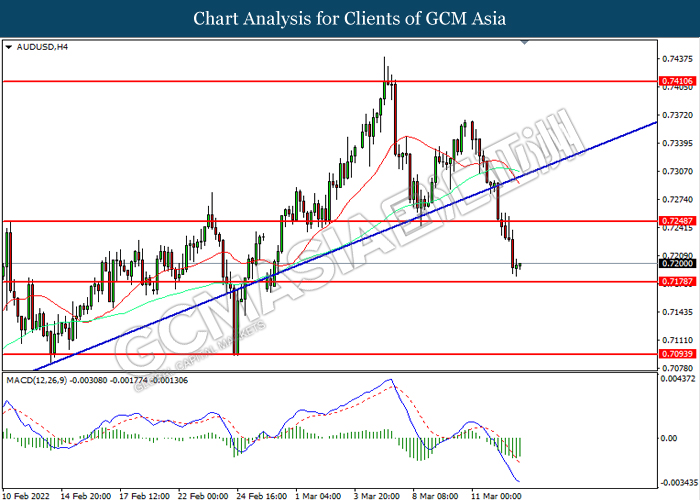Viewport: 700px width, 500px height.
Task: Click the 0.73720 price axis value
Action: (x=677, y=115)
